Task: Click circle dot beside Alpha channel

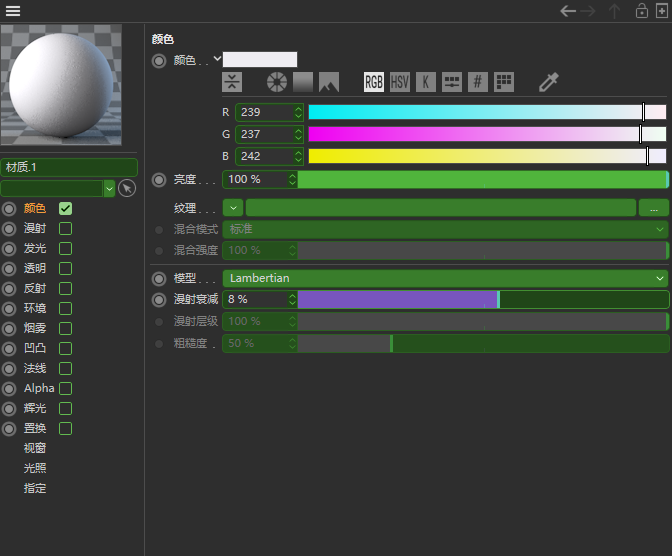Action: coord(9,389)
